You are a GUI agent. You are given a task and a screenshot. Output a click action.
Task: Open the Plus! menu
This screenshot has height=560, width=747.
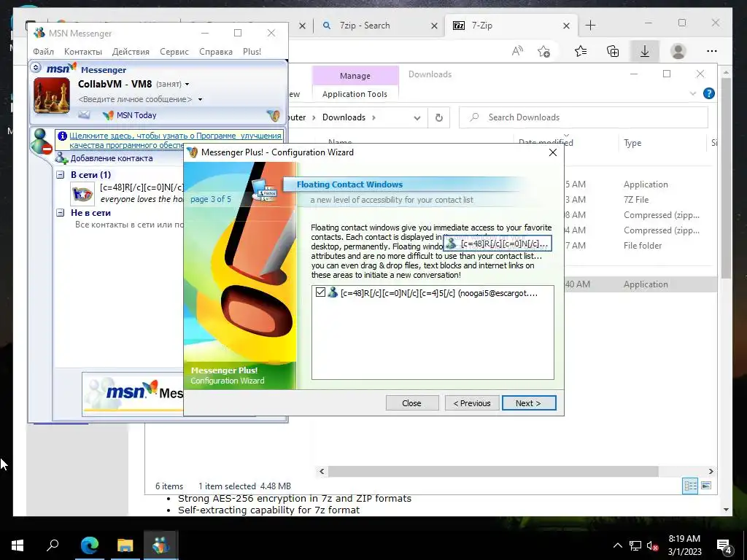pyautogui.click(x=252, y=52)
